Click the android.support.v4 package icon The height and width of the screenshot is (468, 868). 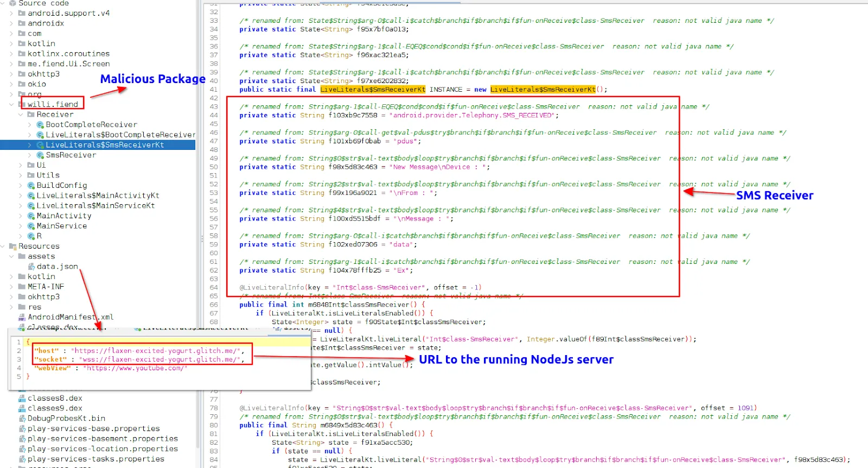[22, 13]
